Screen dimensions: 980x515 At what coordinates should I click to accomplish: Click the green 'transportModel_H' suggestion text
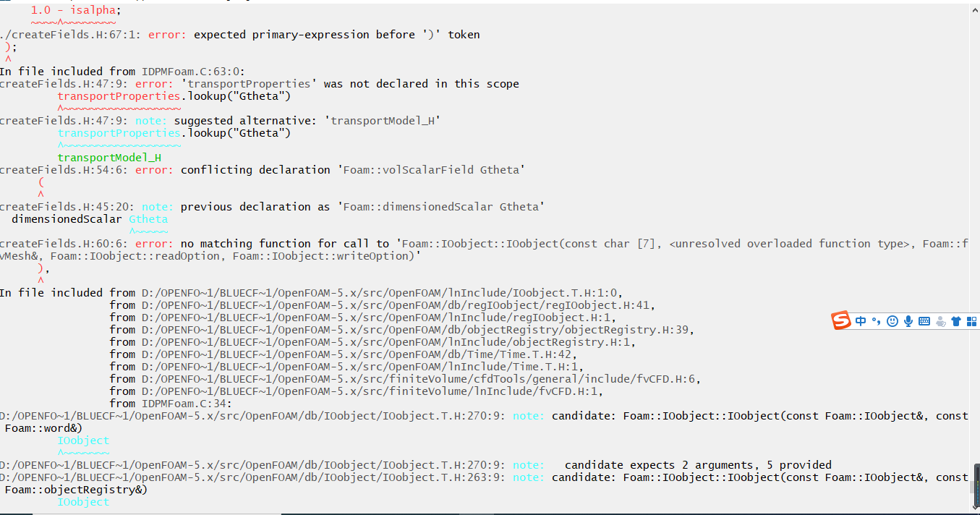pyautogui.click(x=109, y=158)
